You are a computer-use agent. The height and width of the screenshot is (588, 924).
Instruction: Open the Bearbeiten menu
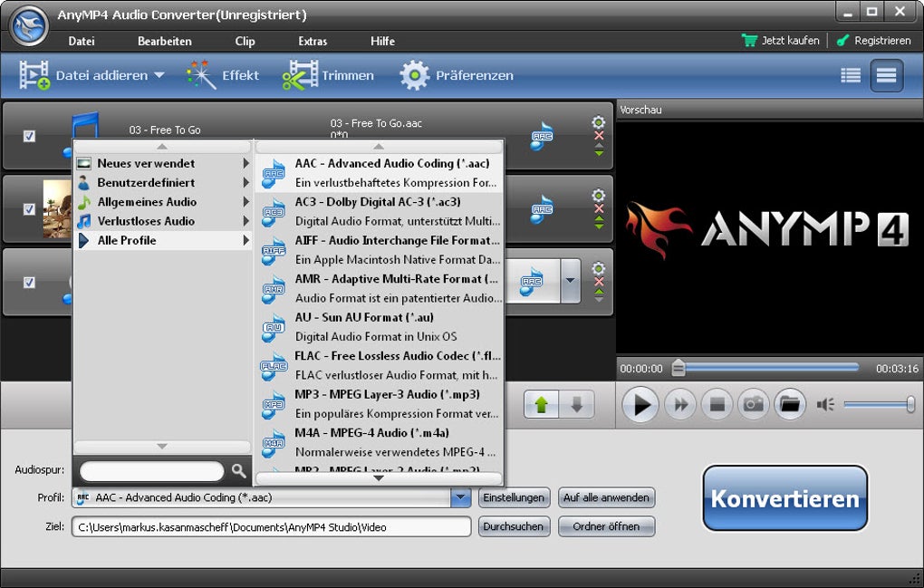click(x=164, y=42)
